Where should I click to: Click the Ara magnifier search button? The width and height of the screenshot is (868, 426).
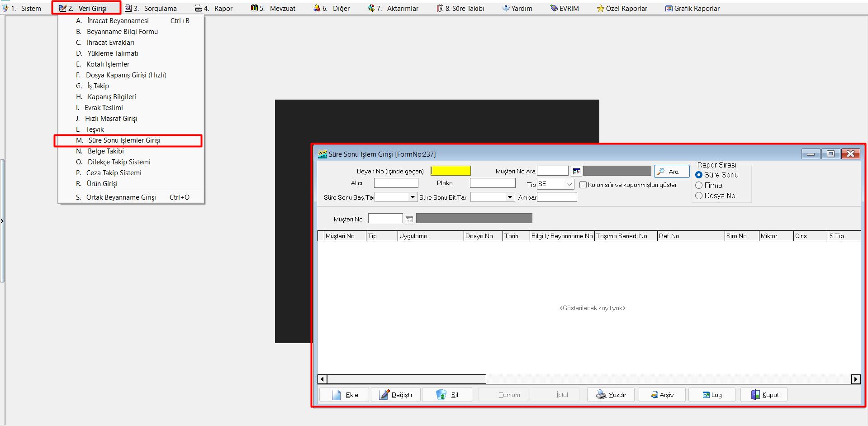671,172
